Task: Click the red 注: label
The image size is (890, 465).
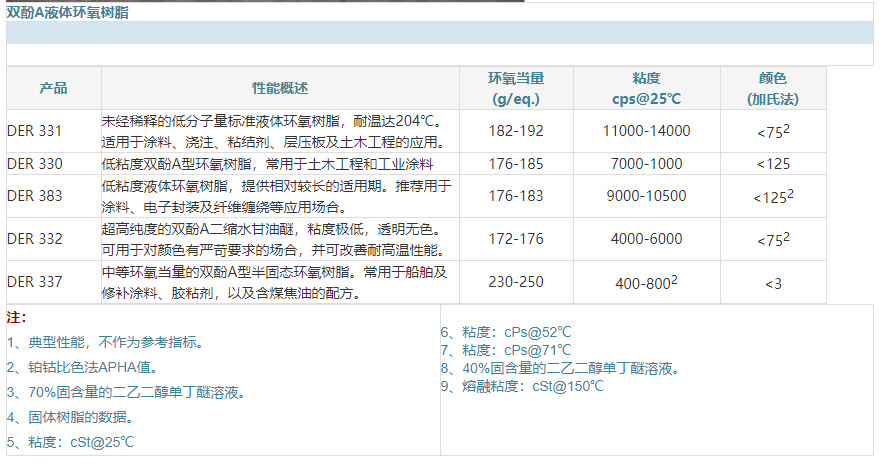Action: coord(16,317)
